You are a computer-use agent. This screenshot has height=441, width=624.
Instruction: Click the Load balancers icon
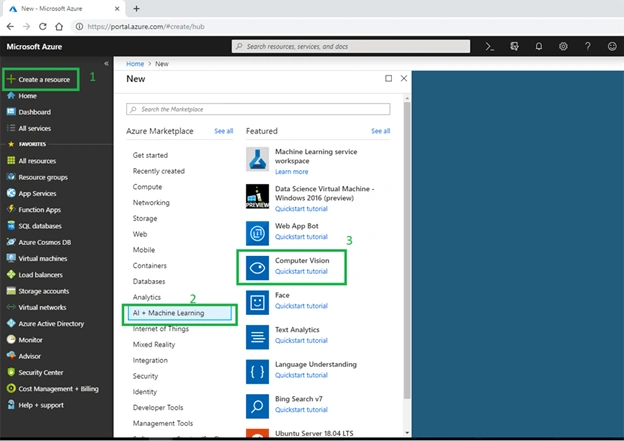tap(11, 275)
